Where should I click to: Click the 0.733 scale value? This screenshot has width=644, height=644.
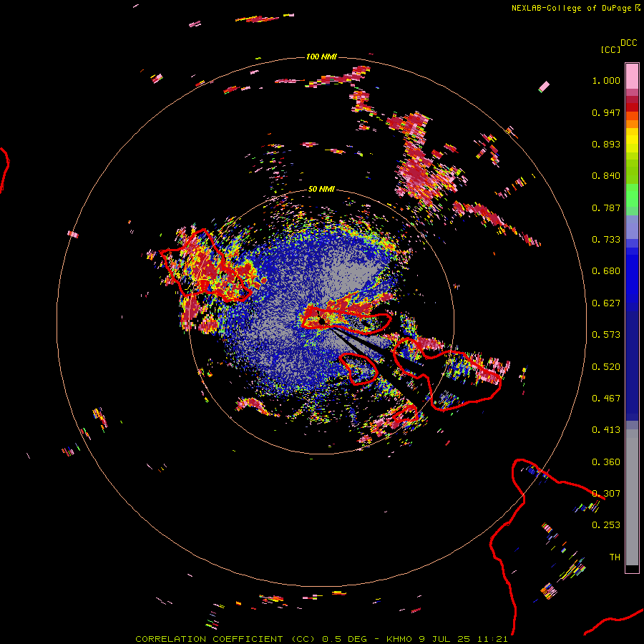tap(606, 240)
